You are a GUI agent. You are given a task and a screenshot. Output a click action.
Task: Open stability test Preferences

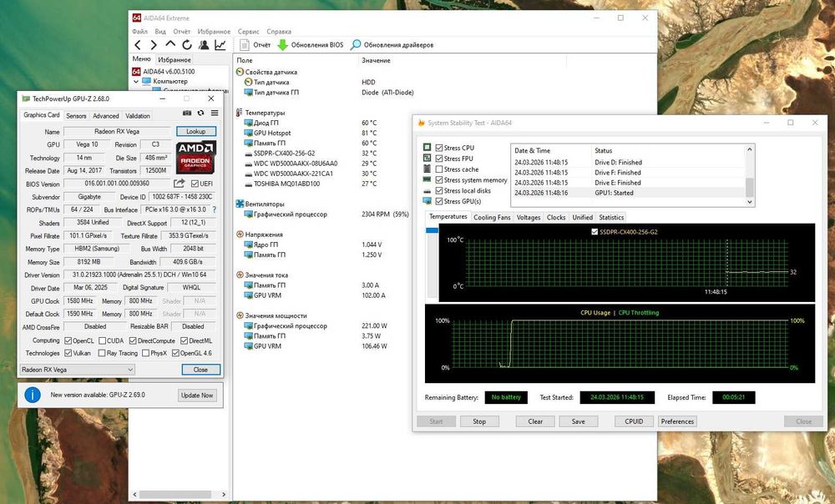tap(677, 421)
